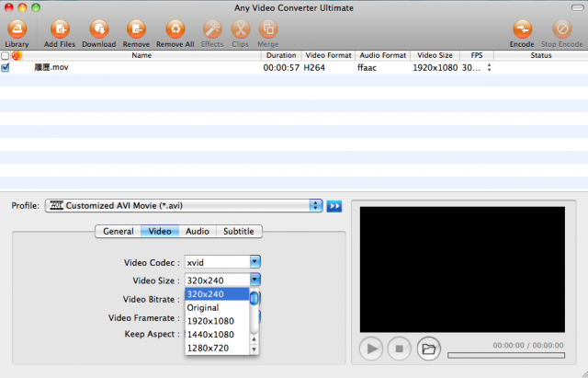The height and width of the screenshot is (378, 588).
Task: Open the Library toolbar icon
Action: click(17, 29)
